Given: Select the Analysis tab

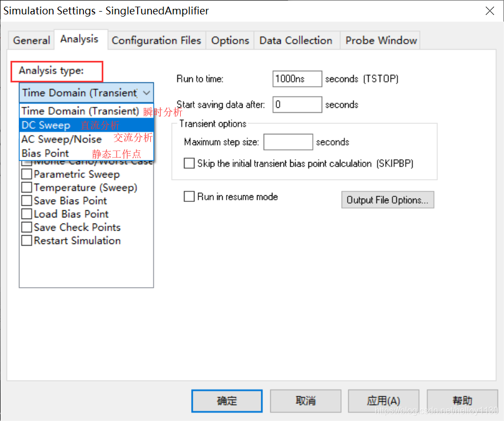Looking at the screenshot, I should [x=80, y=39].
